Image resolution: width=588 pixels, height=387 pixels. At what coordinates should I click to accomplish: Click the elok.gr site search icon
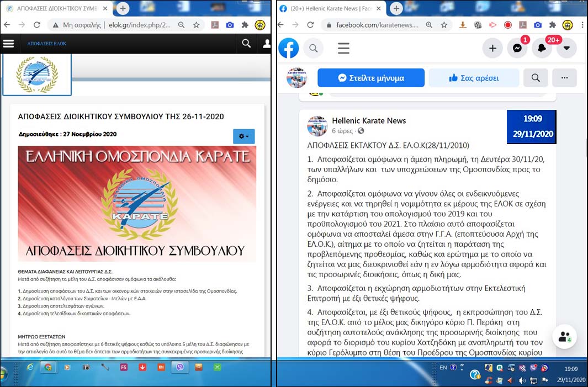click(246, 44)
